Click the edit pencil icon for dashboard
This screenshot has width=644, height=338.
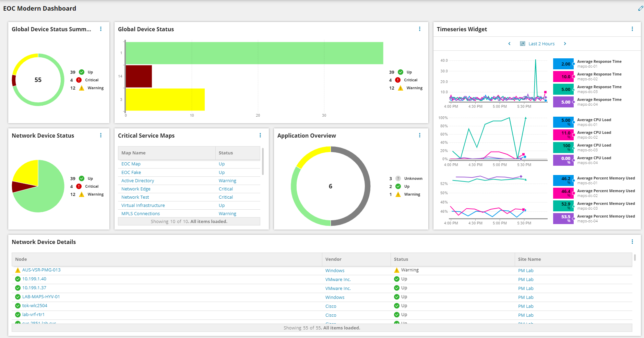tap(640, 8)
